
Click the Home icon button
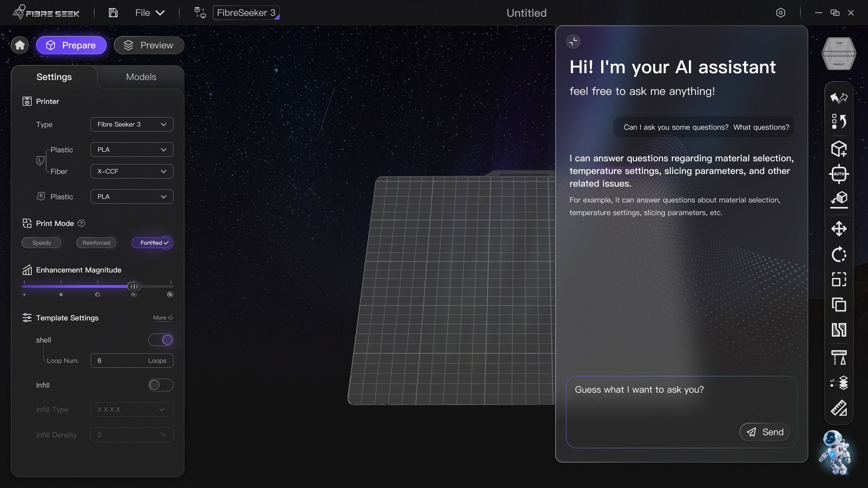tap(20, 45)
